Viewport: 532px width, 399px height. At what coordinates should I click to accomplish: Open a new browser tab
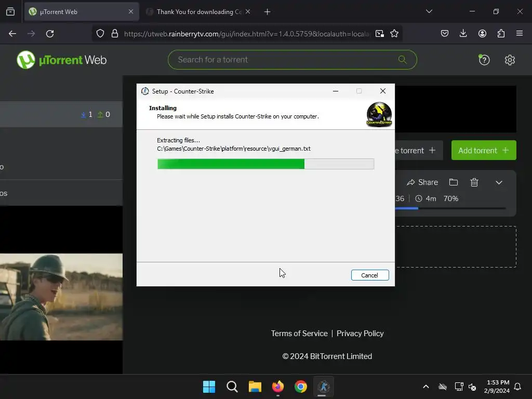(268, 12)
